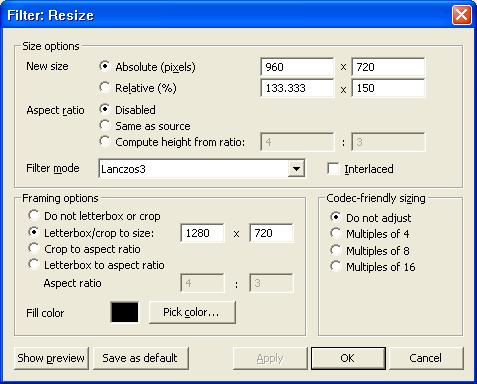Click disabled ratio field 3 beside Compute height
Image resolution: width=477 pixels, height=384 pixels.
[x=388, y=142]
